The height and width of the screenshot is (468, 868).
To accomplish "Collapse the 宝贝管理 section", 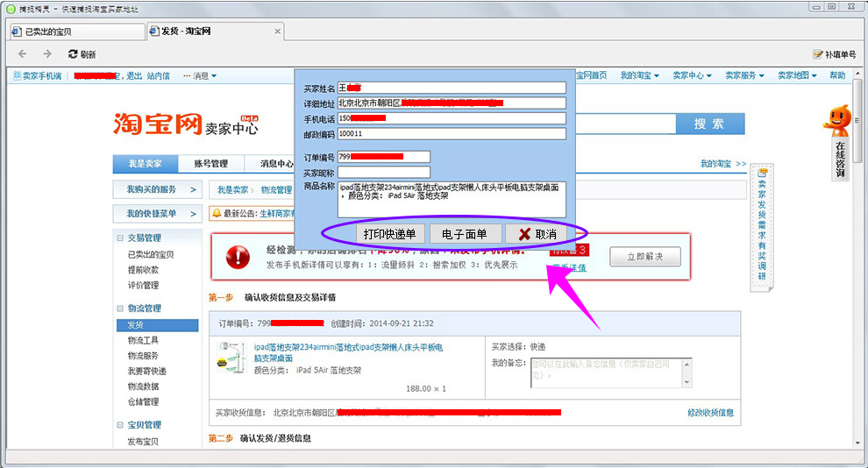I will point(120,425).
